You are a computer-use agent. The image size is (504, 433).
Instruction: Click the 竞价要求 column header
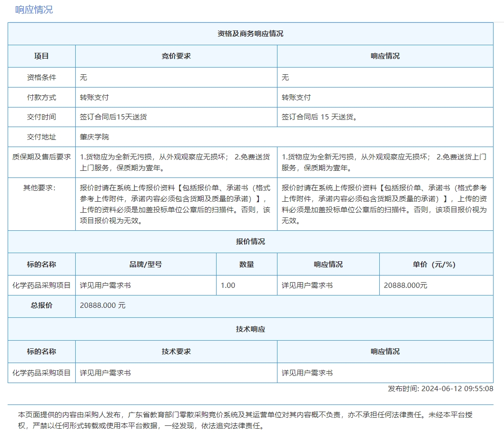pyautogui.click(x=176, y=56)
